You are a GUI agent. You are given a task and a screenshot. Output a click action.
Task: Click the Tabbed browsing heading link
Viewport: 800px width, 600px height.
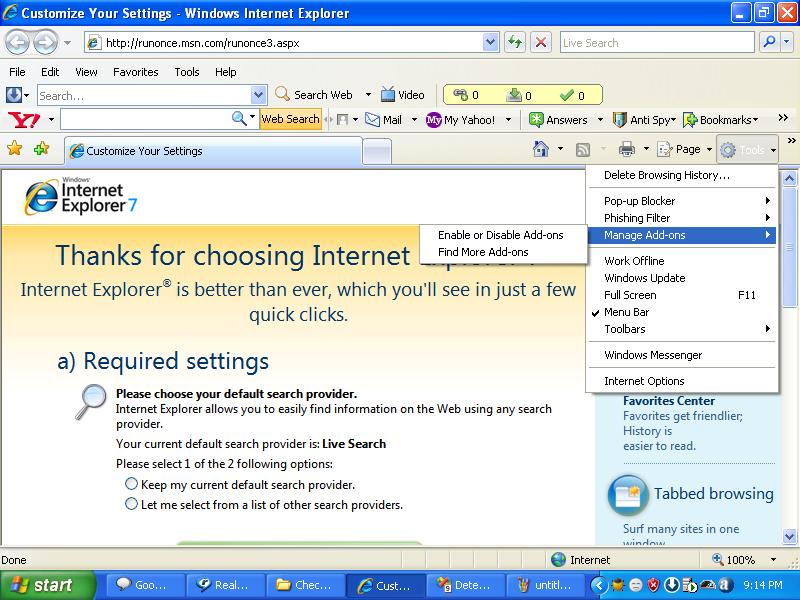714,494
